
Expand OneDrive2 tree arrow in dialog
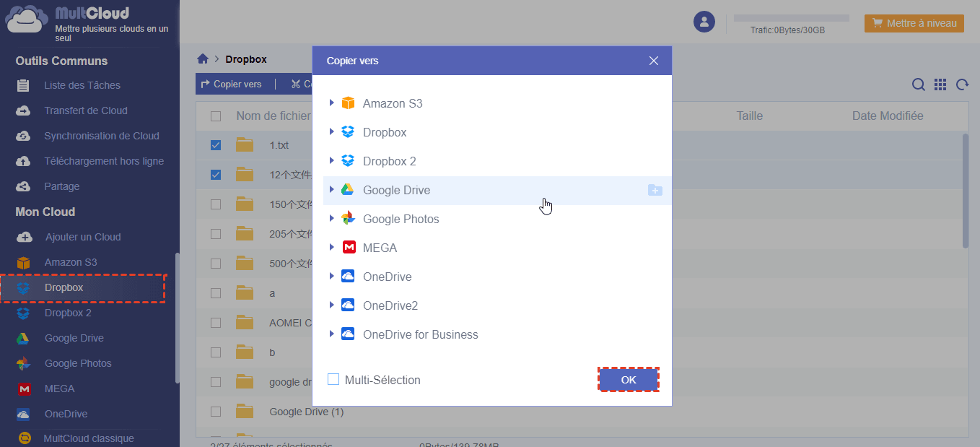point(332,305)
